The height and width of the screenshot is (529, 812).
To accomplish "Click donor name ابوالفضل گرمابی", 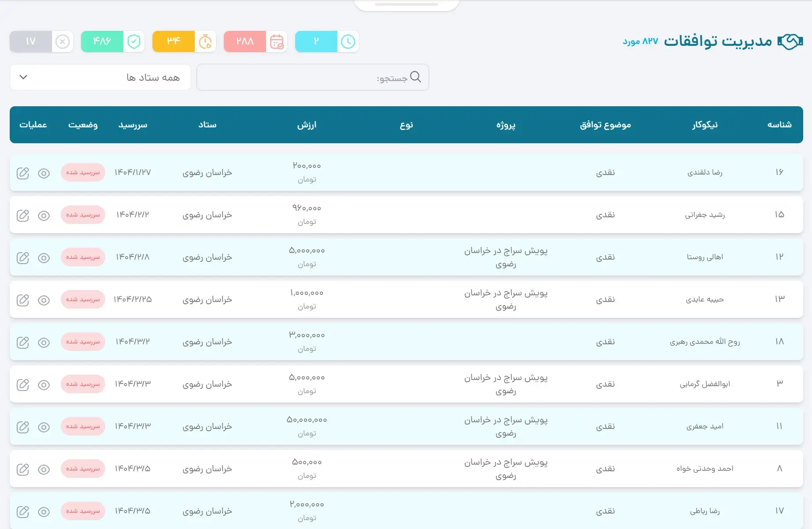I will click(704, 384).
